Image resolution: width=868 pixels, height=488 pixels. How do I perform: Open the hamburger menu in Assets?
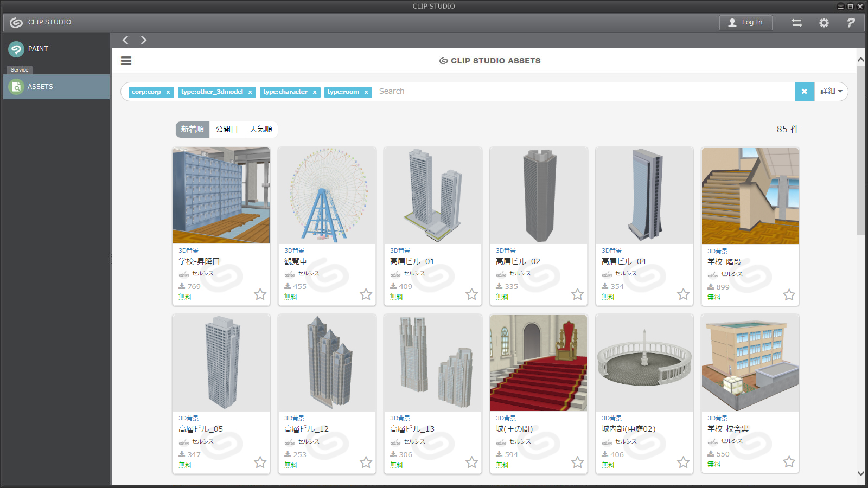[x=126, y=61]
